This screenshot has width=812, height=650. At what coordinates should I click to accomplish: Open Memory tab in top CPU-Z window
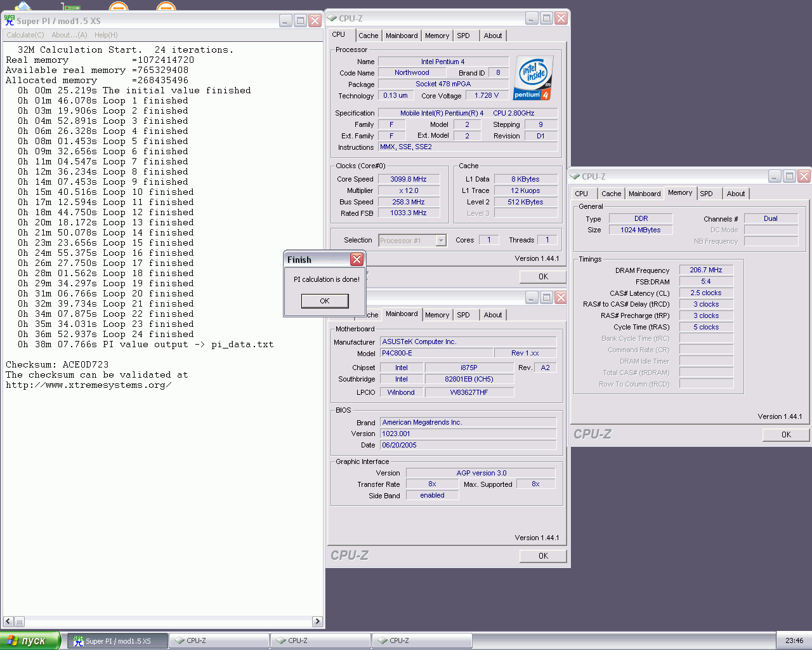coord(437,36)
